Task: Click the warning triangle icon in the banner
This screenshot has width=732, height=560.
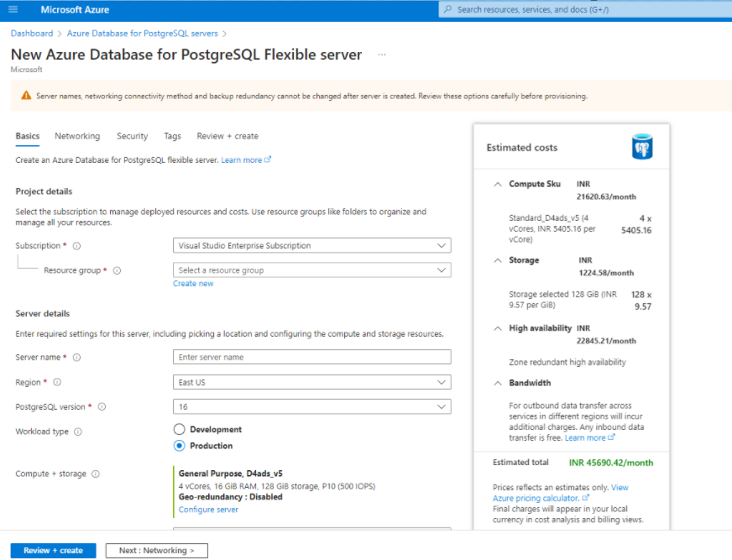Action: click(26, 96)
